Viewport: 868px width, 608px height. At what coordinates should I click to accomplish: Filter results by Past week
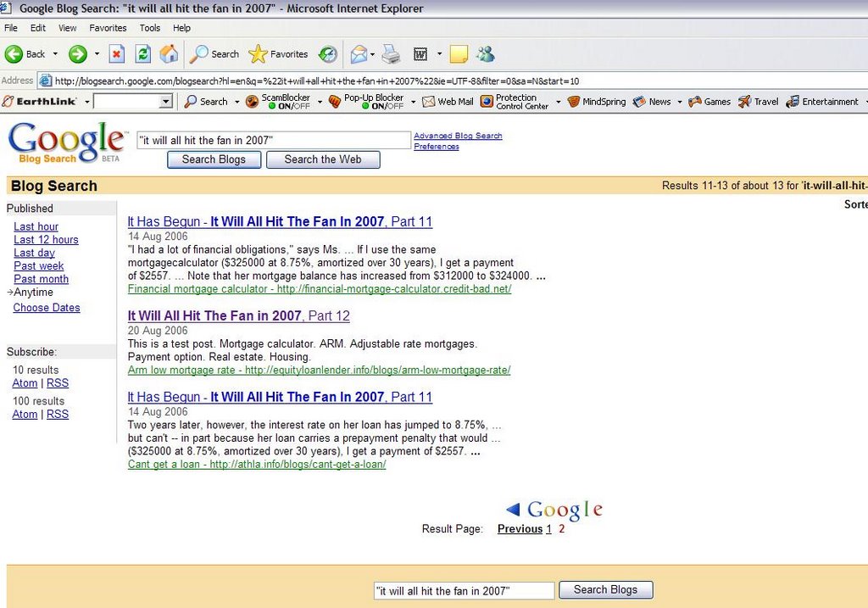coord(39,265)
